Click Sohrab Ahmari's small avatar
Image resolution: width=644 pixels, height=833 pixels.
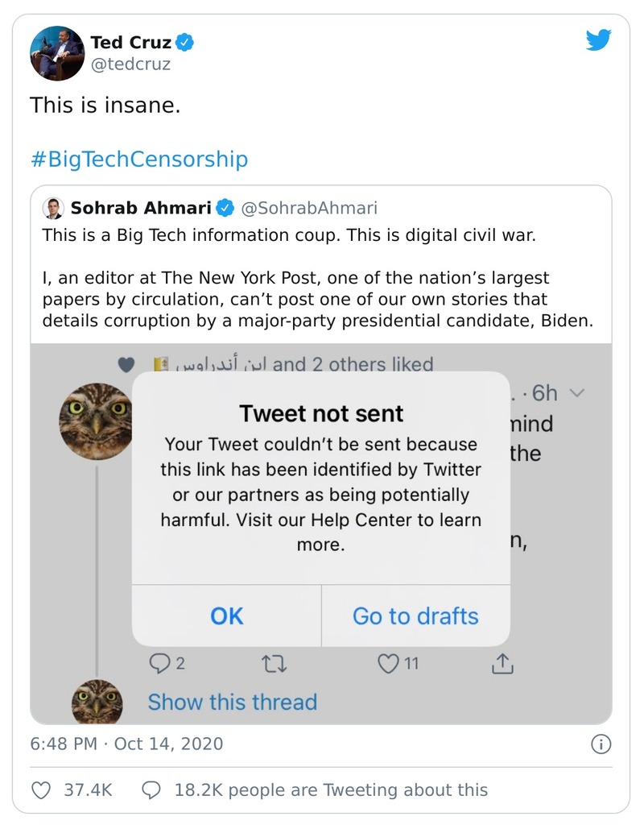click(x=53, y=209)
